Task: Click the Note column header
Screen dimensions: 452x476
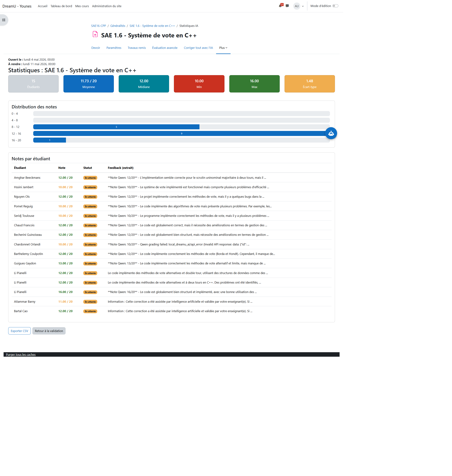Action: [x=62, y=168]
